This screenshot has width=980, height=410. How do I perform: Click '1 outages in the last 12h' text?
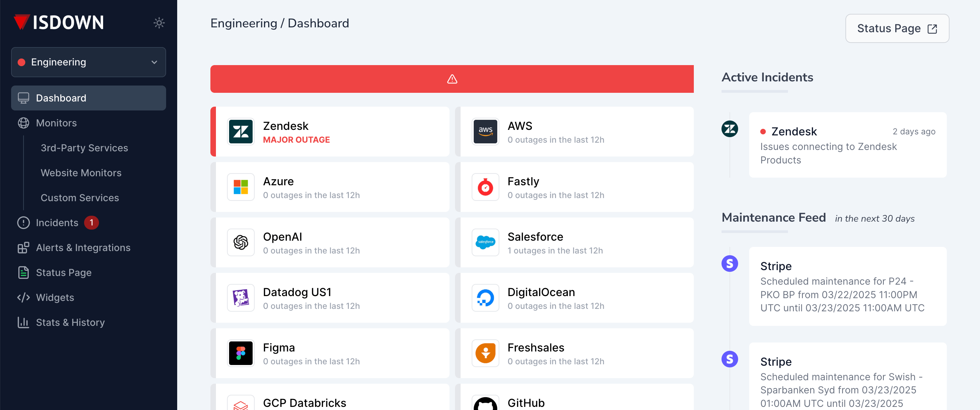555,250
